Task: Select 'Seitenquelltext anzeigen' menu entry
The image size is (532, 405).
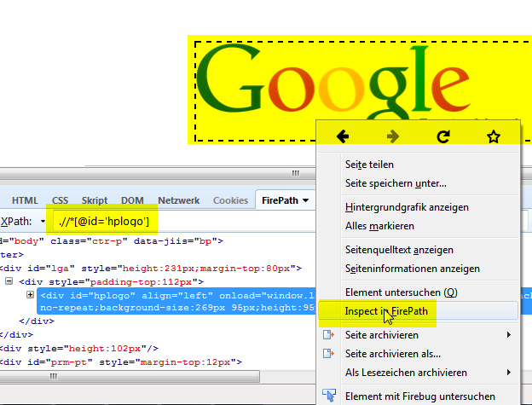Action: click(399, 250)
